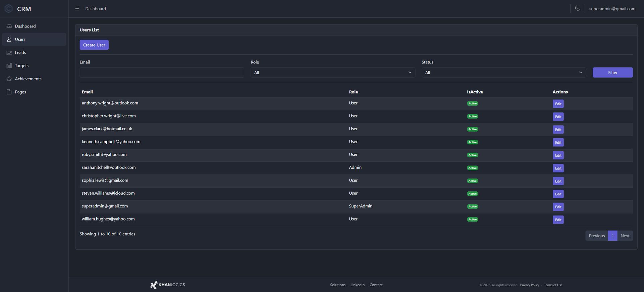Image resolution: width=644 pixels, height=292 pixels.
Task: Open the superadmin@gmail.com account menu
Action: (x=612, y=9)
